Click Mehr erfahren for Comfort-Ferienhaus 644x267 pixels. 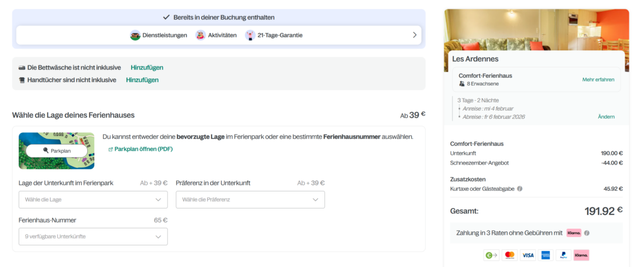(x=598, y=80)
